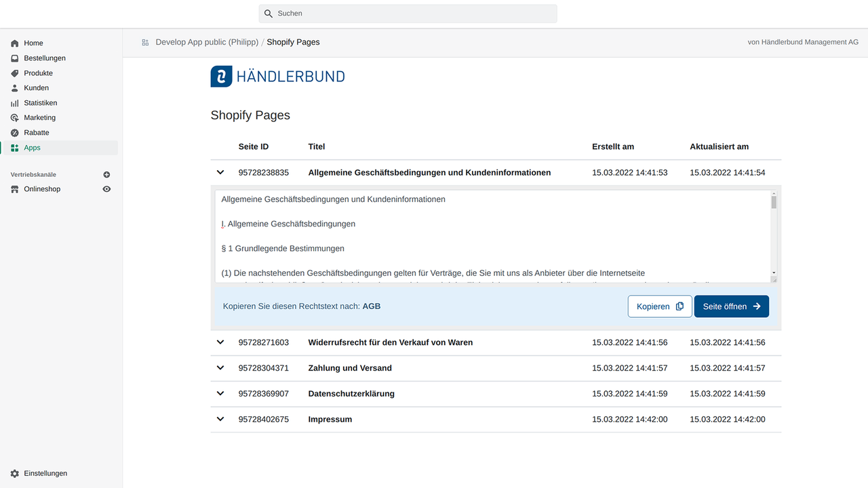
Task: Click the Apps grid icon in sidebar
Action: coord(14,147)
